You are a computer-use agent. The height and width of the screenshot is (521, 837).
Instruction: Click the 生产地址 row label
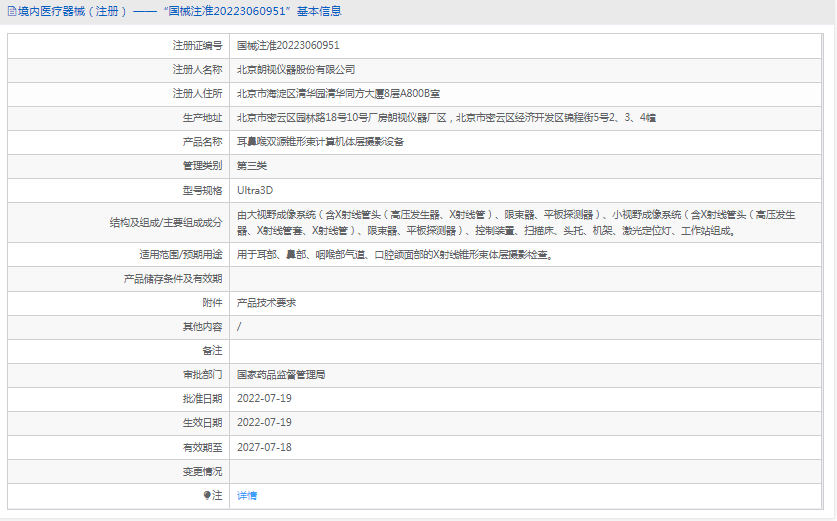202,118
